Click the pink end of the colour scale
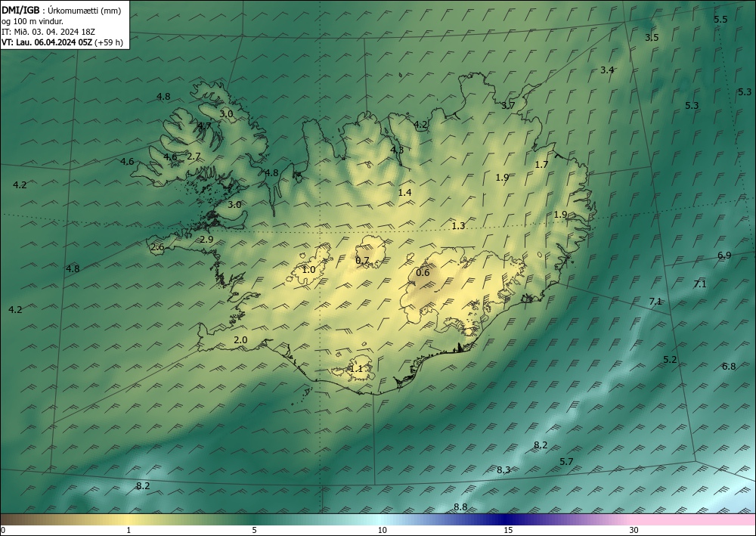 tap(694, 519)
